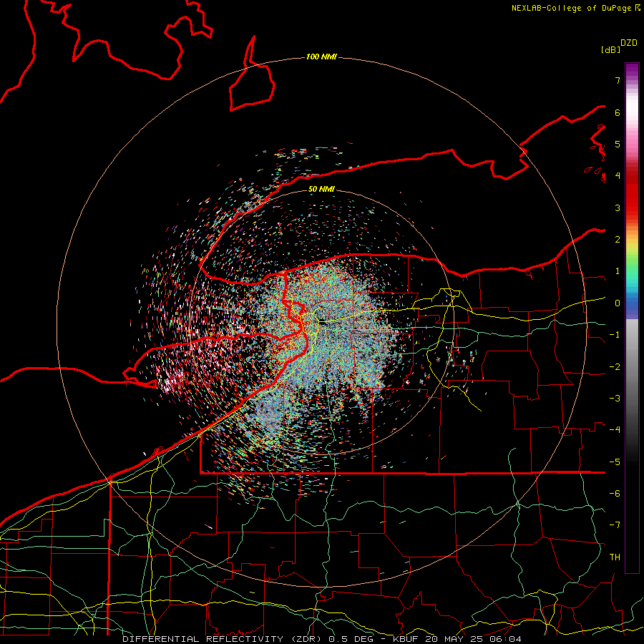Click the 6 tick on the color scale

[618, 112]
